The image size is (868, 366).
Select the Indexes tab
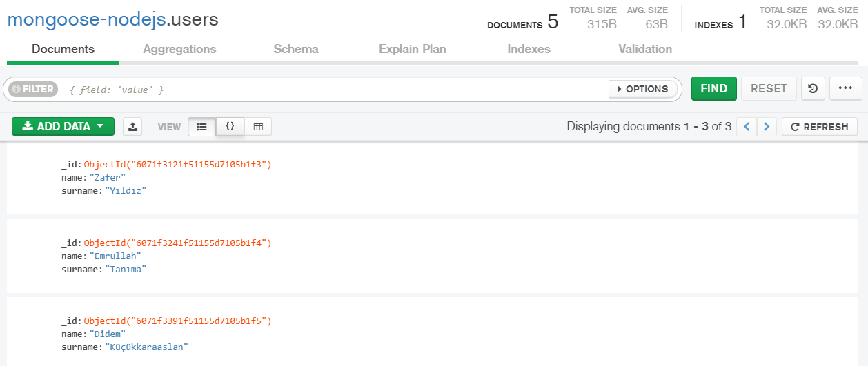(529, 49)
